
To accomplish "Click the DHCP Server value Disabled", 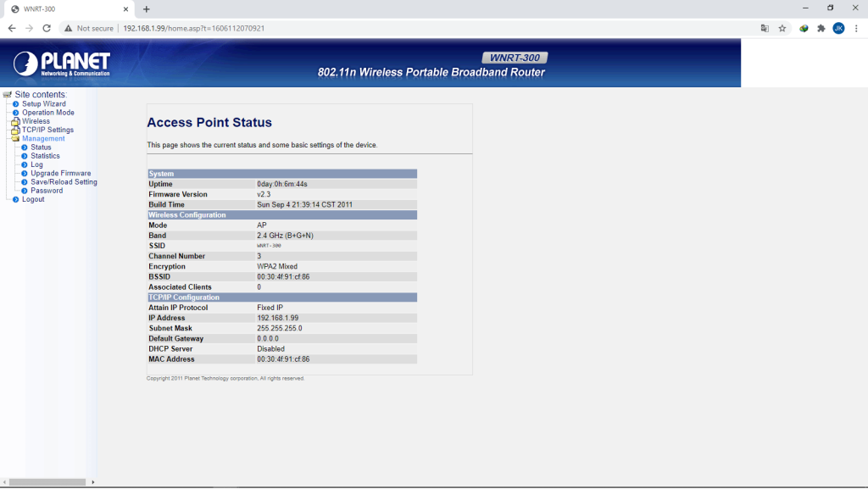I will coord(270,349).
